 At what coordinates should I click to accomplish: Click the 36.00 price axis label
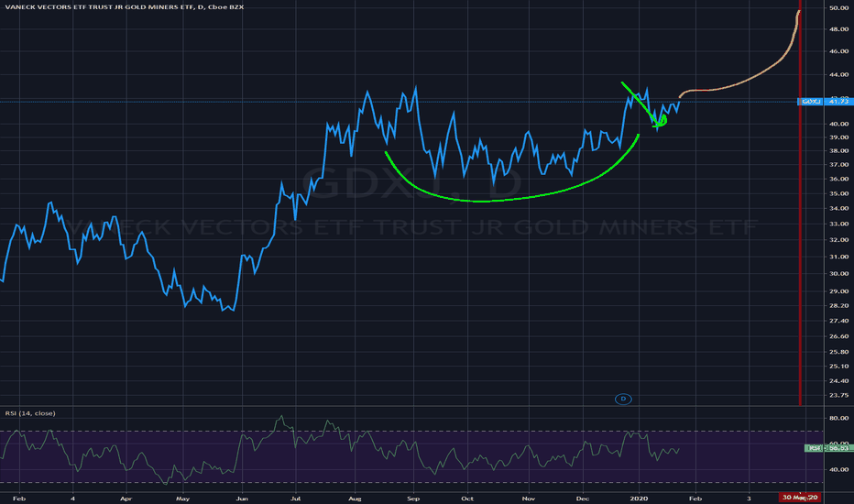(x=838, y=179)
